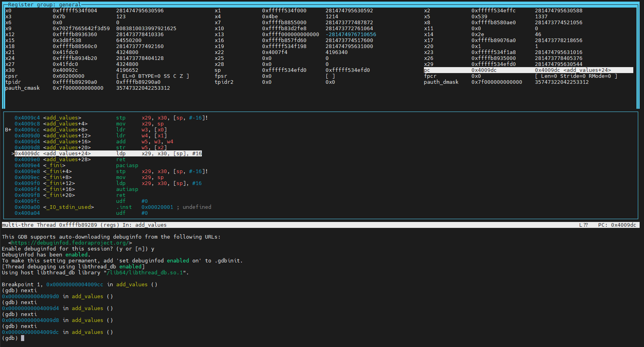This screenshot has height=347, width=644.
Task: Click the x19 register value 0xfffff534f198
Action: click(x=284, y=46)
